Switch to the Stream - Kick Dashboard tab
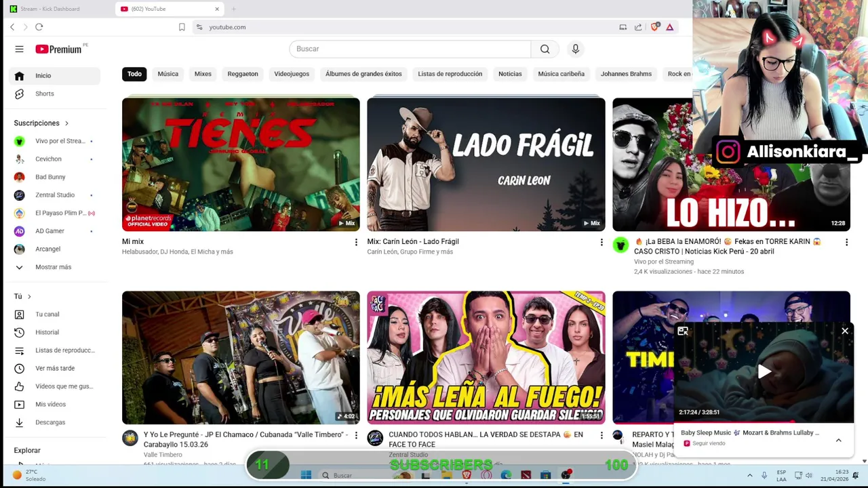This screenshot has height=488, width=868. tap(58, 9)
